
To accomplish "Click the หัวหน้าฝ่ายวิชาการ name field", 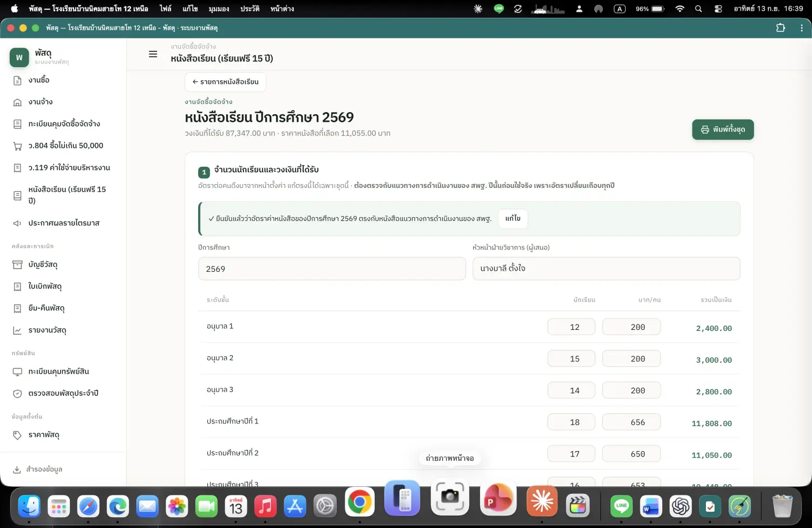I will coord(606,269).
